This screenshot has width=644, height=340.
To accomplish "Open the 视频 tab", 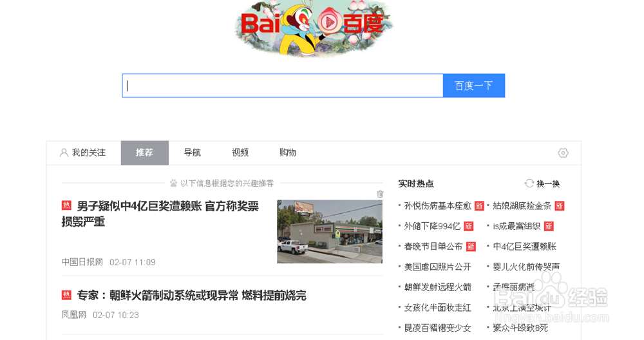I will click(240, 153).
